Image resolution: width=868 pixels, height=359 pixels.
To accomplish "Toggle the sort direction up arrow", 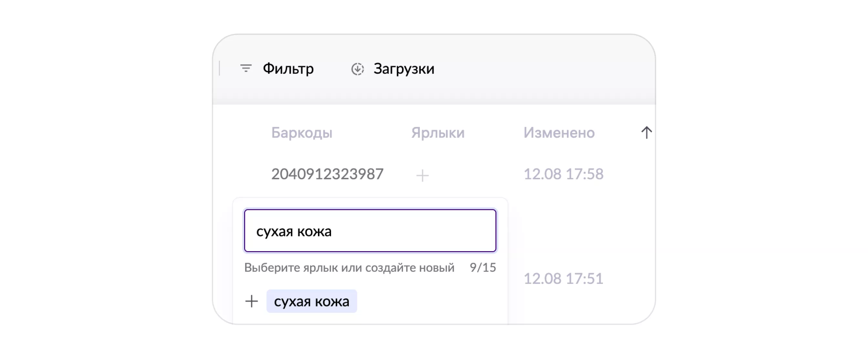I will coord(646,132).
